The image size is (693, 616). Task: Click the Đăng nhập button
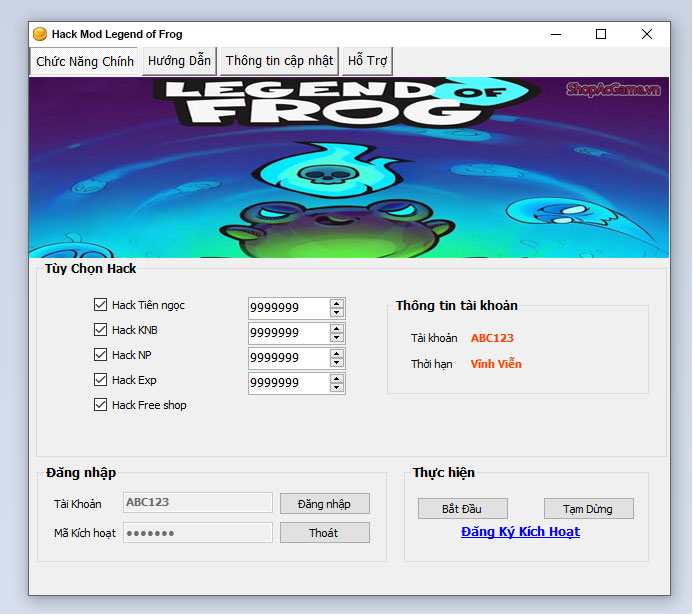point(325,504)
